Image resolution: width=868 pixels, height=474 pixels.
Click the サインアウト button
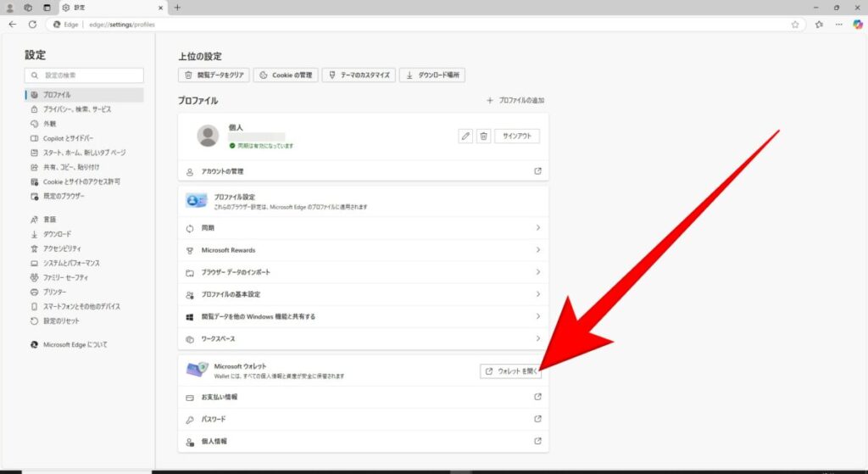point(517,136)
